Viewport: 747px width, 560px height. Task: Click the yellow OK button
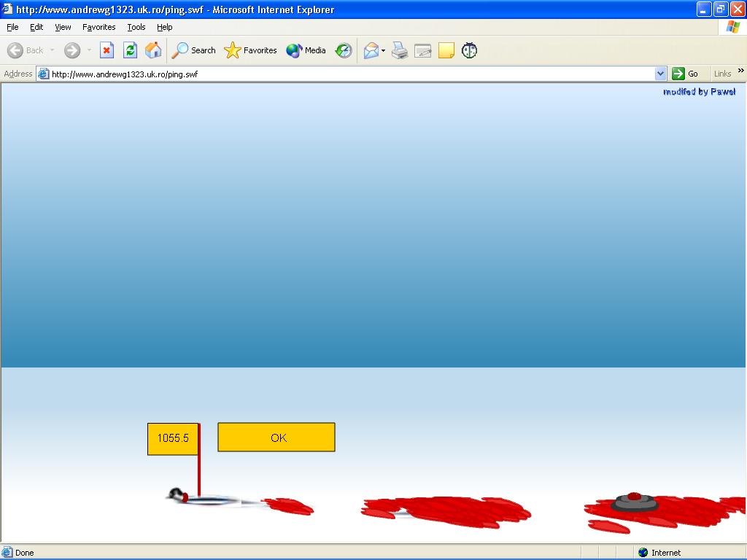(276, 437)
